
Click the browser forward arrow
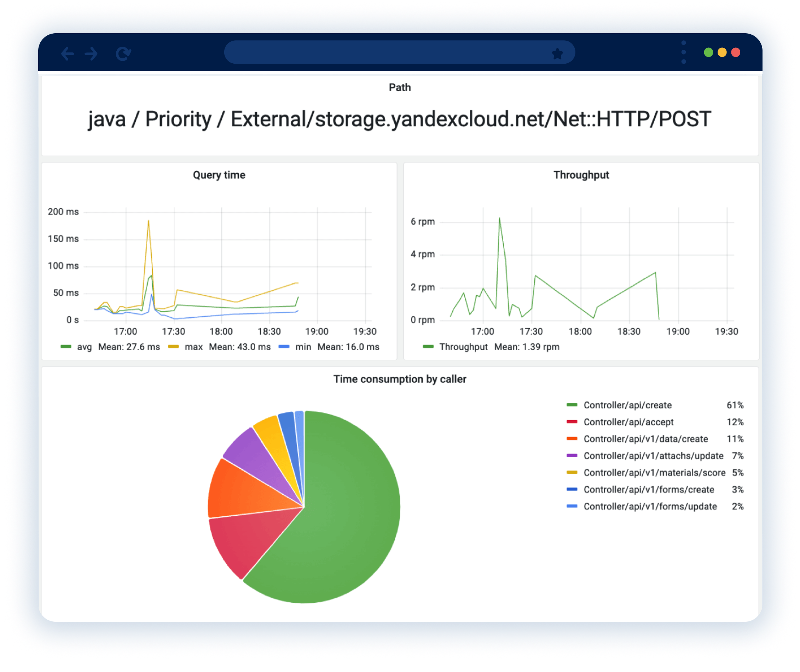(x=92, y=54)
